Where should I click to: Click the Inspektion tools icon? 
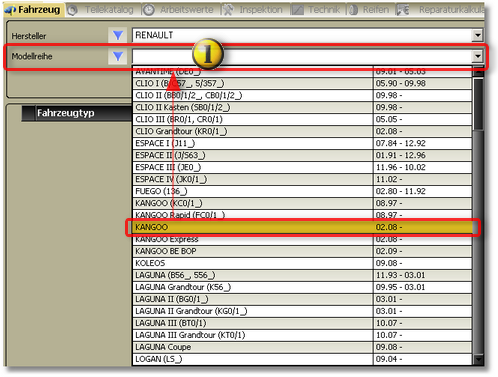tap(228, 10)
